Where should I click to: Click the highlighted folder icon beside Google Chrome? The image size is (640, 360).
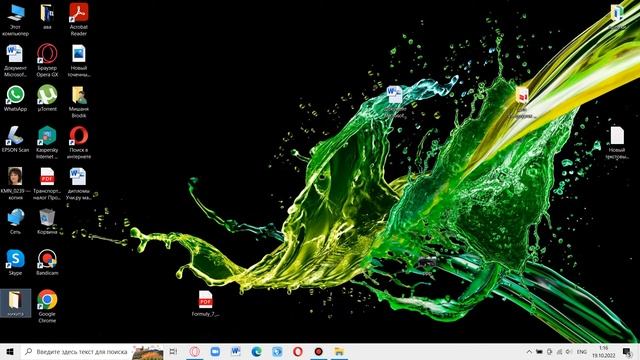pos(15,303)
